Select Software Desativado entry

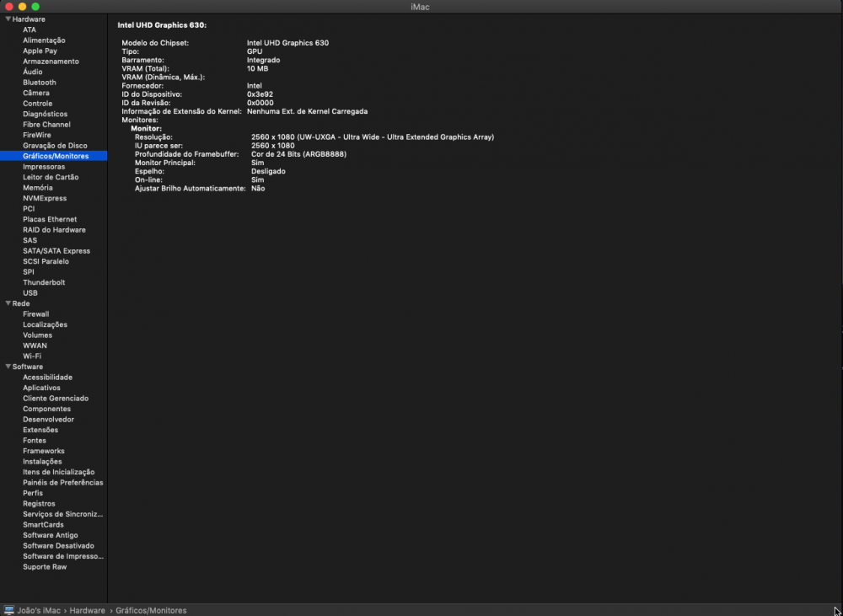[x=58, y=545]
